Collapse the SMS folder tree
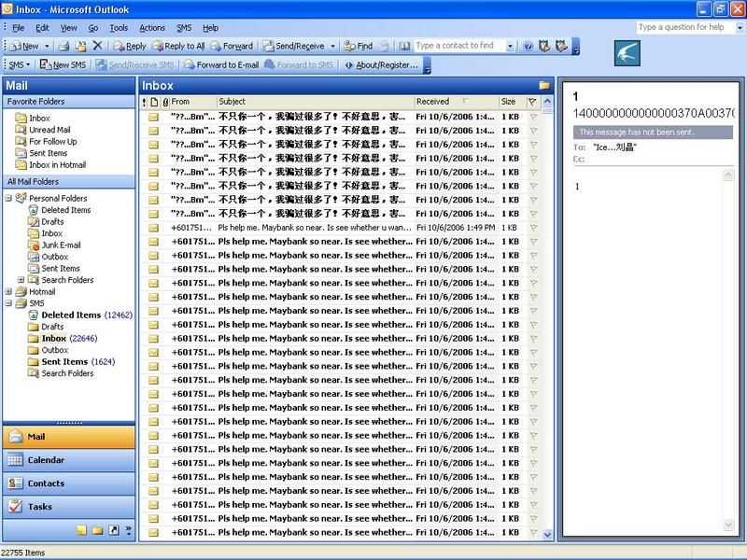 (8, 303)
